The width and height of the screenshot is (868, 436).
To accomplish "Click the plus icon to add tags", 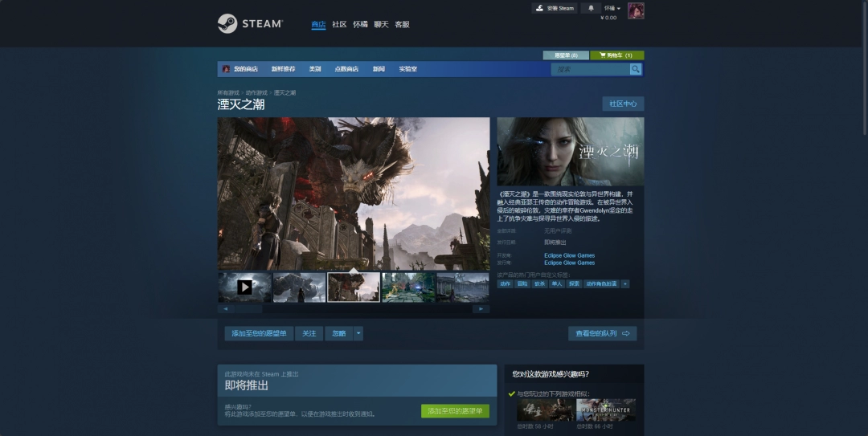I will [x=624, y=283].
